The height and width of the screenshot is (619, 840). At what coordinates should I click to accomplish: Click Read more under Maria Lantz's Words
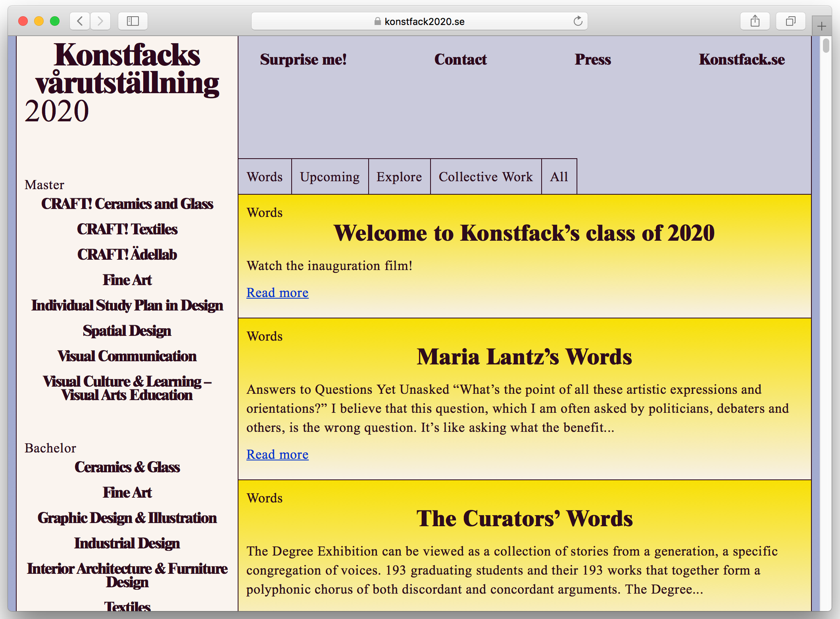[x=277, y=454]
